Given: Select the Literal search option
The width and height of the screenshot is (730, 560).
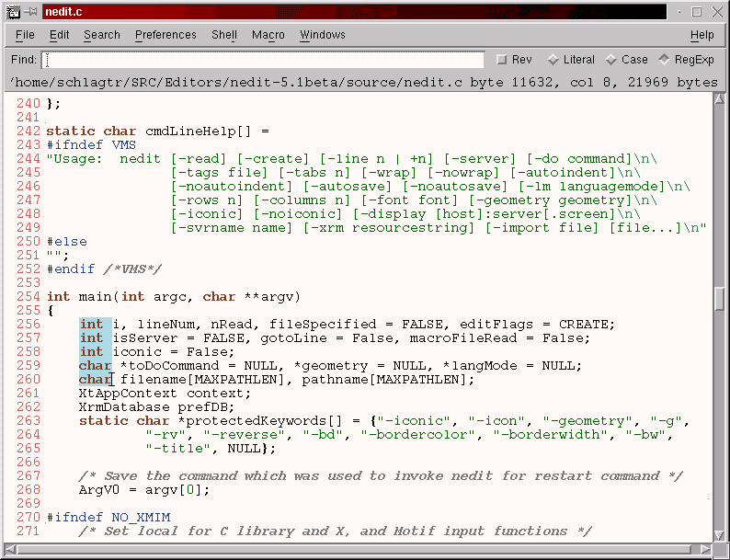Looking at the screenshot, I should click(571, 60).
